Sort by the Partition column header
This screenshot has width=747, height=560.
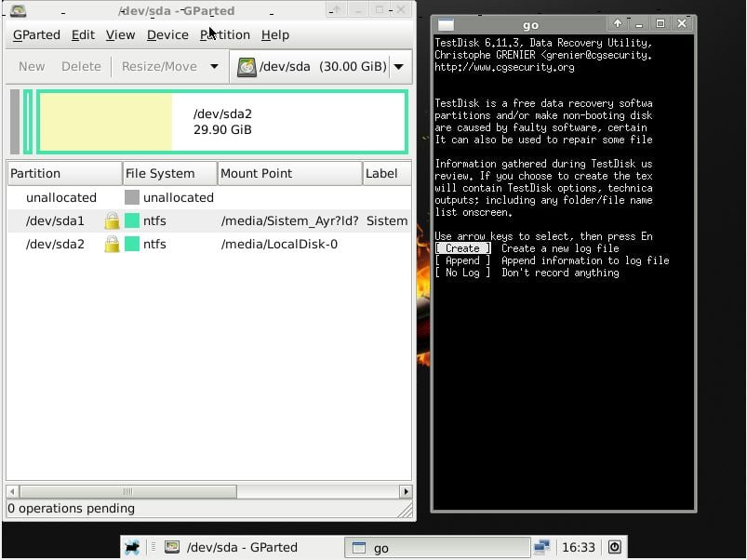(64, 173)
